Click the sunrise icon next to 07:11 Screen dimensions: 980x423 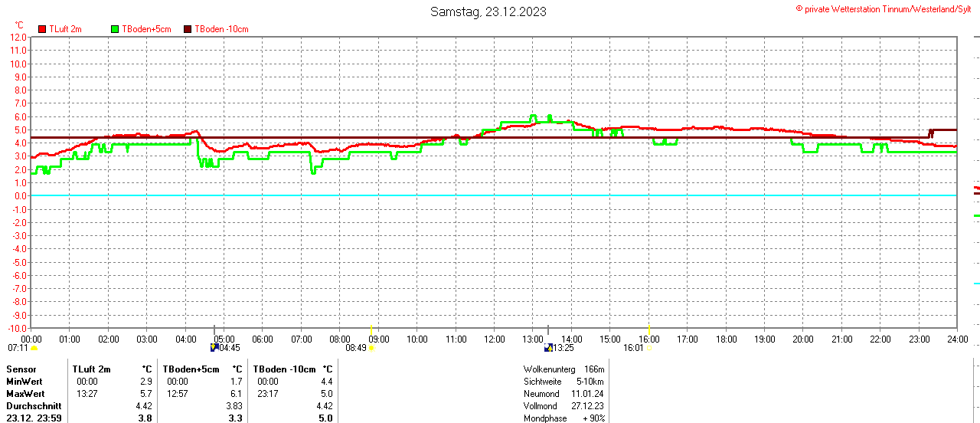34,348
